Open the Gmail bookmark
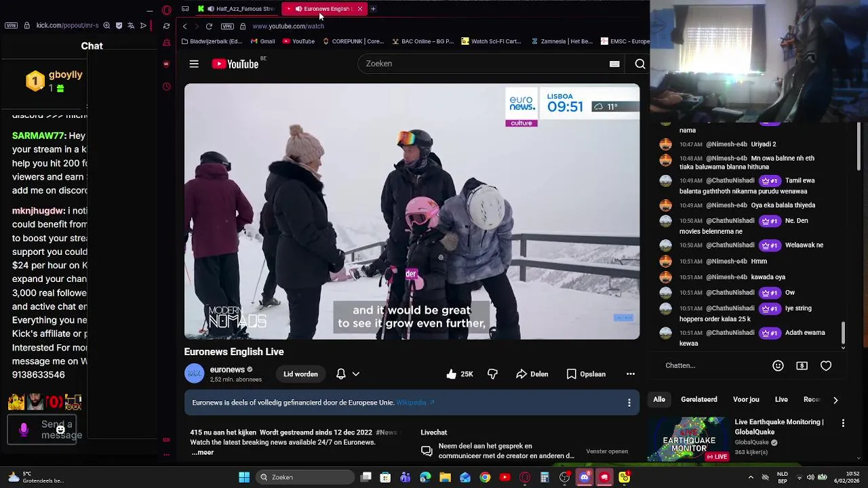Viewport: 868px width, 488px height. (x=262, y=41)
